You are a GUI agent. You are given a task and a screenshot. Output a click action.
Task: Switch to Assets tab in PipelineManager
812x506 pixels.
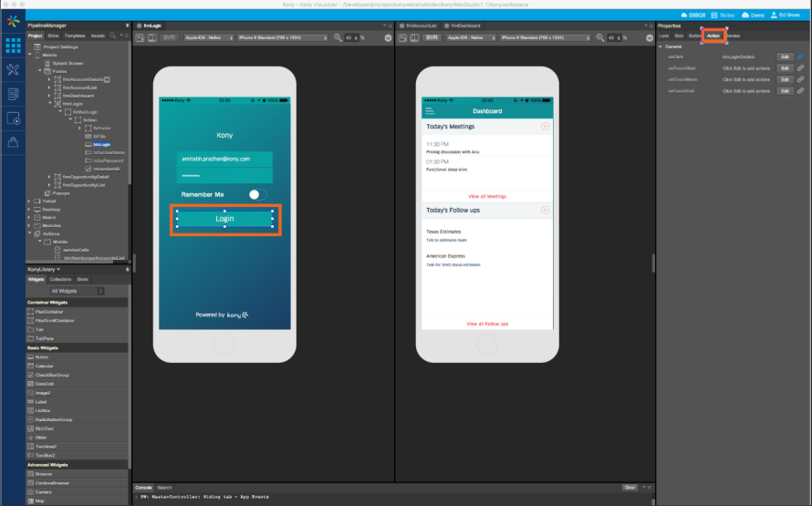98,36
